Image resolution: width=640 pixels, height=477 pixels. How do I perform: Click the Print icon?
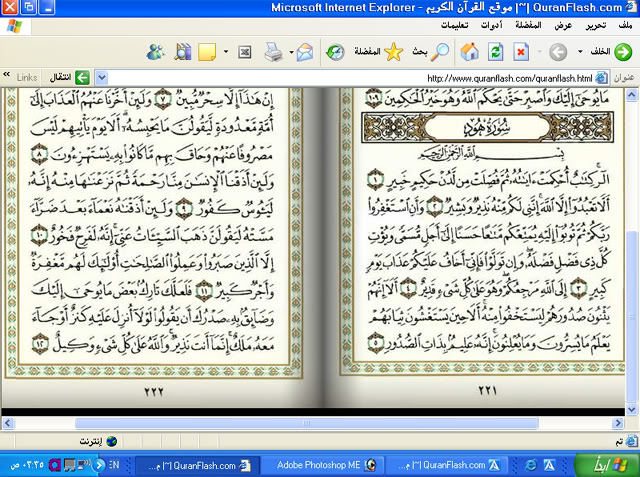click(x=273, y=52)
